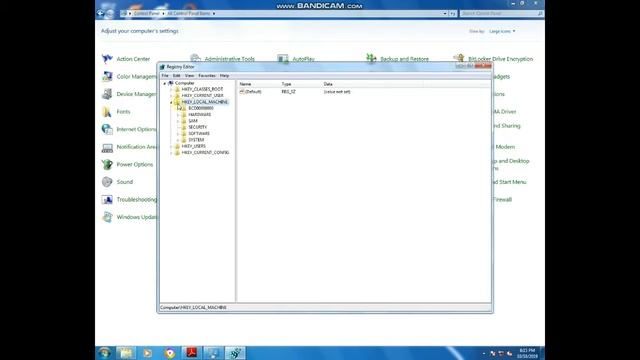This screenshot has width=640, height=360.
Task: Click All Control Panel Items breadcrumb
Action: pos(189,13)
